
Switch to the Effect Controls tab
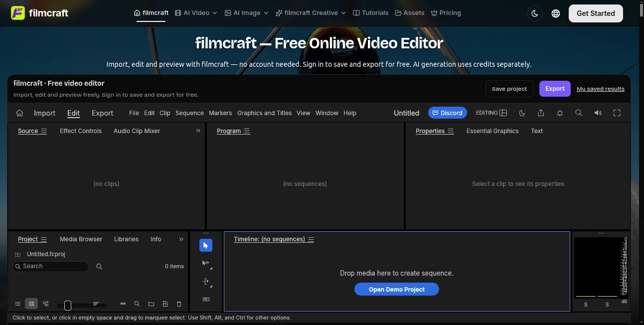click(81, 131)
